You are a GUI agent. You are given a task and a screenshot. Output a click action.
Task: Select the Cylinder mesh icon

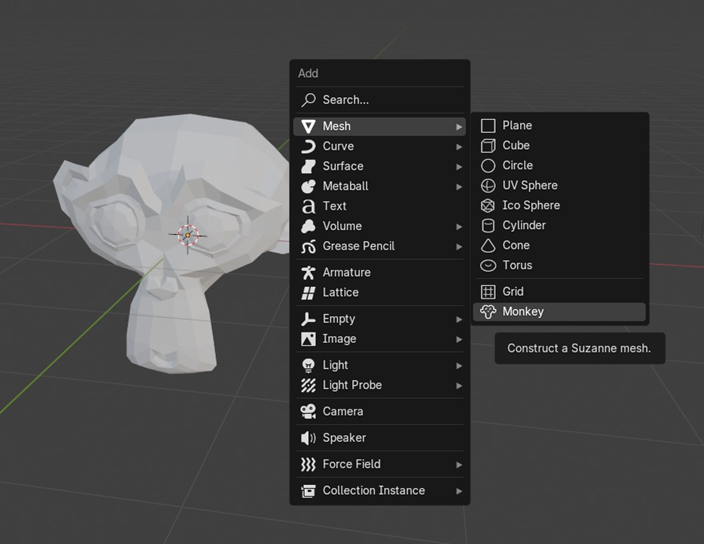tap(488, 226)
